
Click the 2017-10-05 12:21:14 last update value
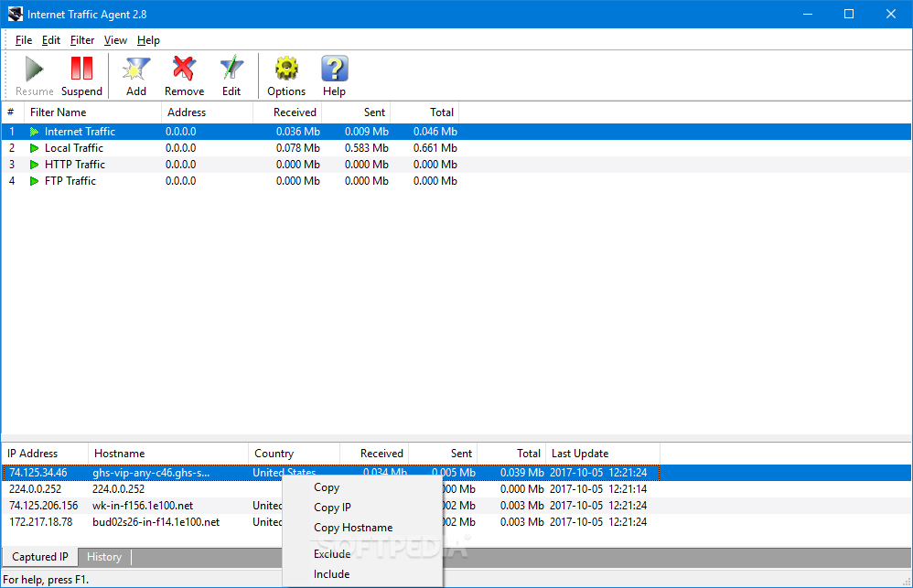point(598,489)
